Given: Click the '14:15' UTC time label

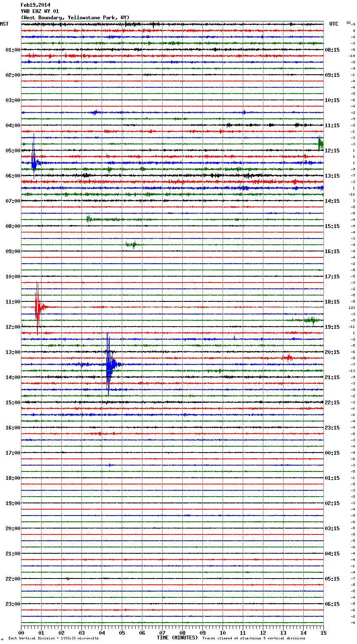Looking at the screenshot, I should (332, 201).
